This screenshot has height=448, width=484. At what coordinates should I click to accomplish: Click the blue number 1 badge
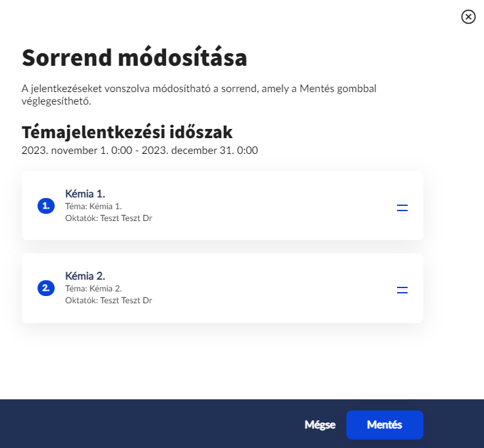click(x=45, y=206)
